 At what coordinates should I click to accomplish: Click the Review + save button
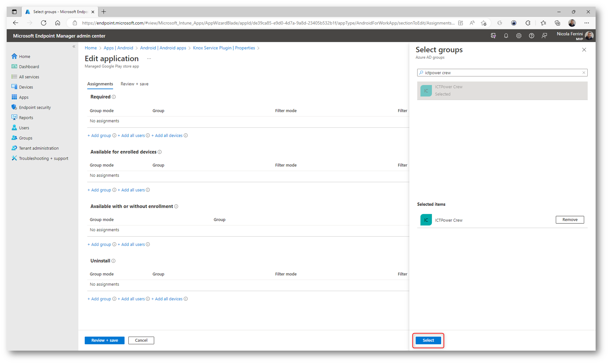coord(104,340)
